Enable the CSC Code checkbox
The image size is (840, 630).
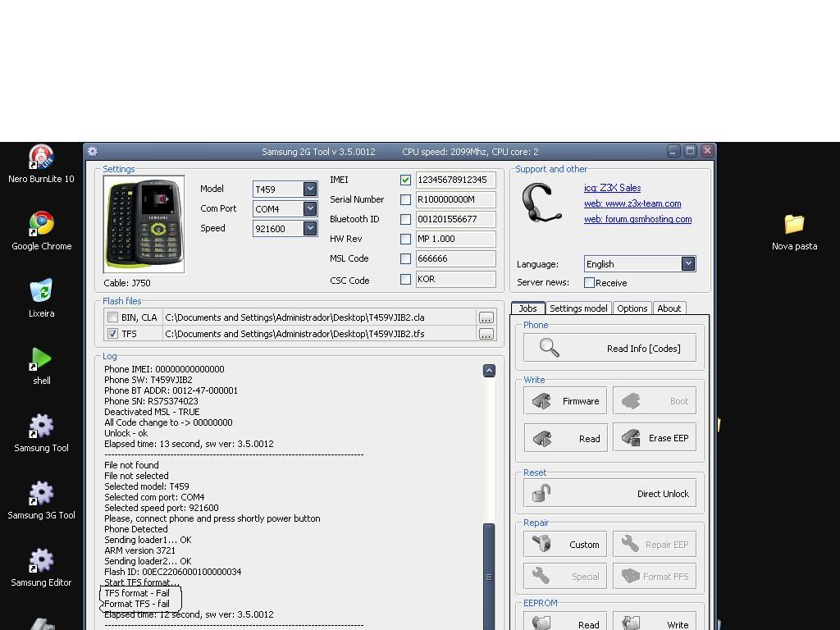[405, 279]
